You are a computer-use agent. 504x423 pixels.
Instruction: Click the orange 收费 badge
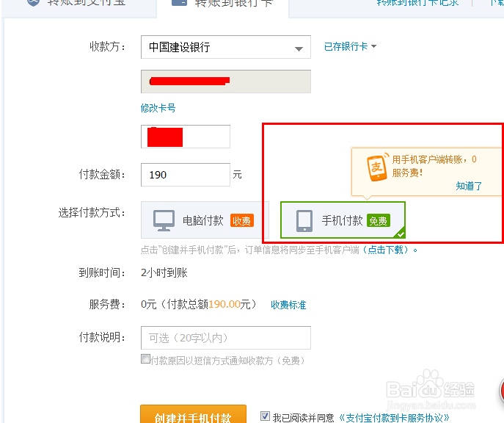click(x=242, y=220)
